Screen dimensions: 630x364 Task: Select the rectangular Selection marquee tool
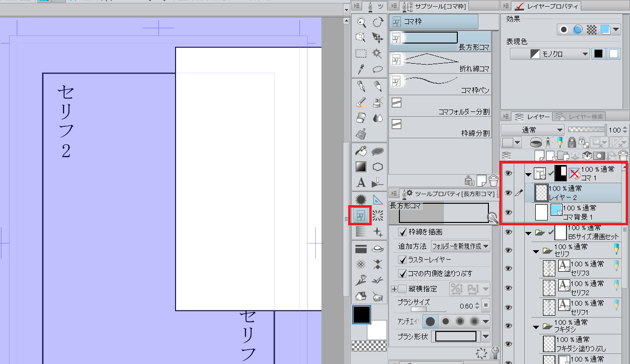pyautogui.click(x=361, y=53)
